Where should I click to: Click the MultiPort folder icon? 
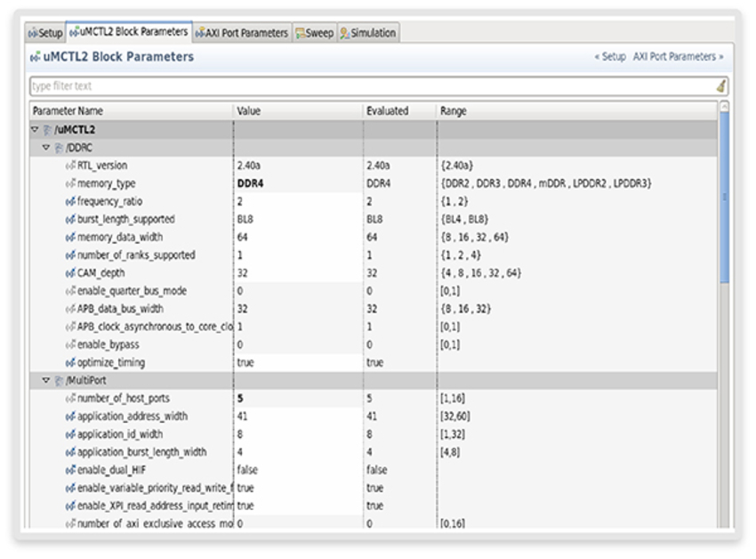[59, 381]
